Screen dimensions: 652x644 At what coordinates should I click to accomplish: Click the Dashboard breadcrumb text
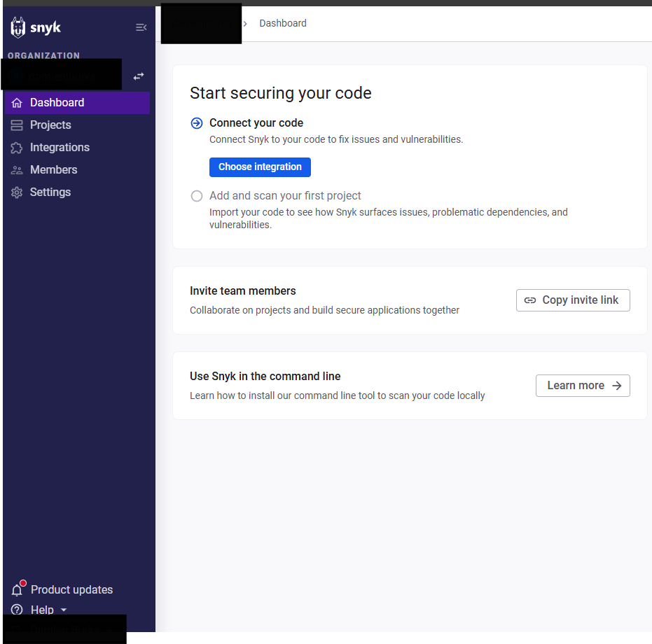pos(283,23)
